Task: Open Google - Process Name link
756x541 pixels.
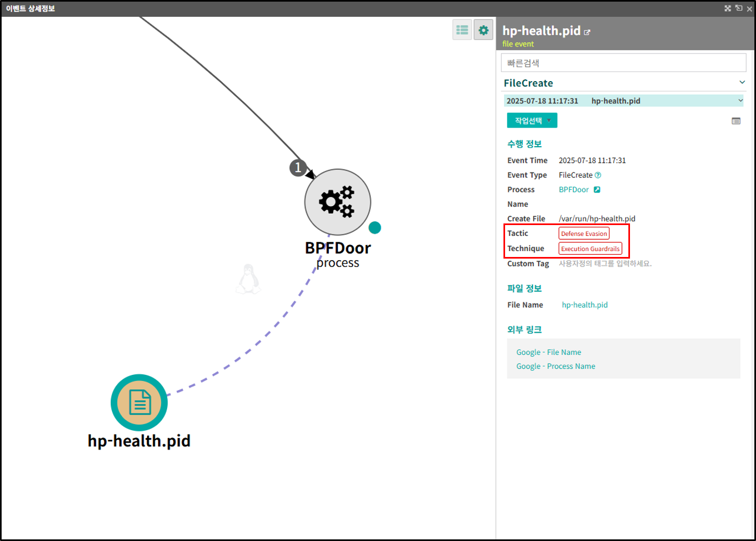Action: coord(556,366)
